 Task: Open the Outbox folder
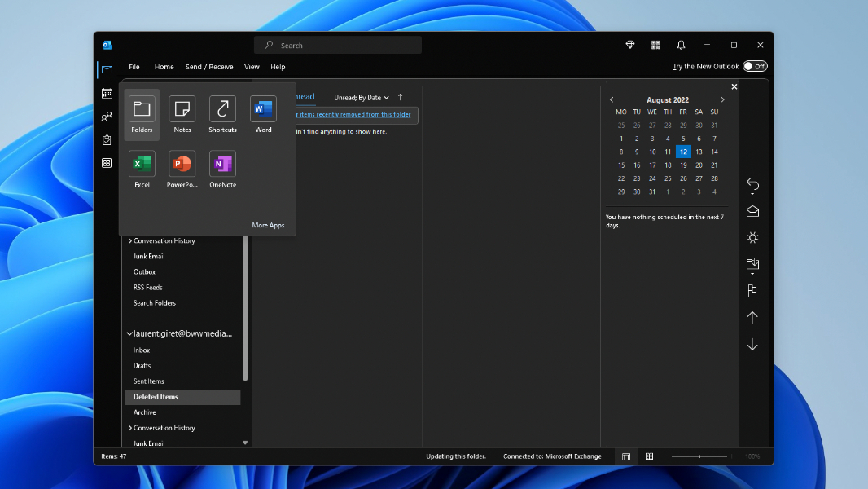coord(144,272)
